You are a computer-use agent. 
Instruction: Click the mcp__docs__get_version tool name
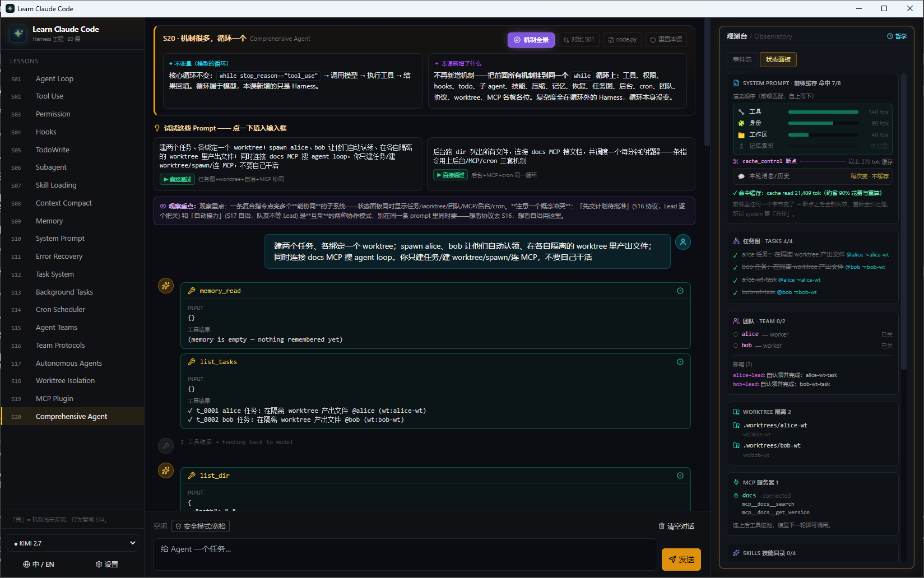[x=776, y=512]
